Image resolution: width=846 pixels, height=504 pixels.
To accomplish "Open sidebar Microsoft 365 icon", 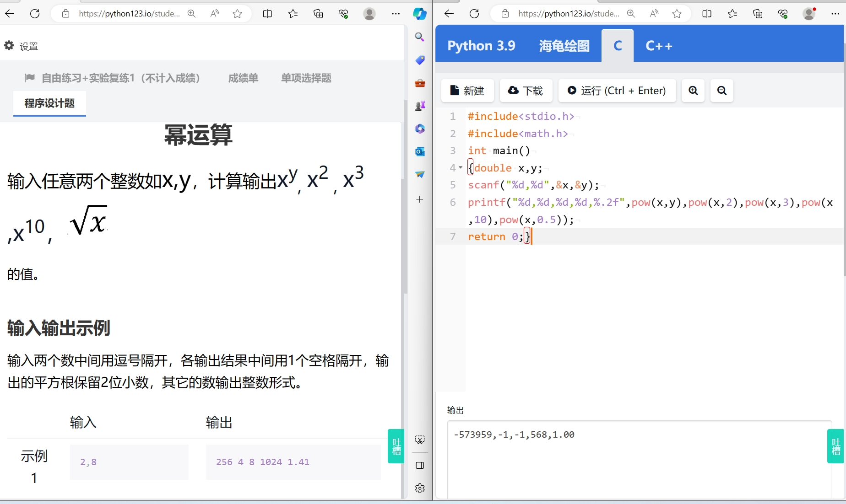I will pos(420,129).
